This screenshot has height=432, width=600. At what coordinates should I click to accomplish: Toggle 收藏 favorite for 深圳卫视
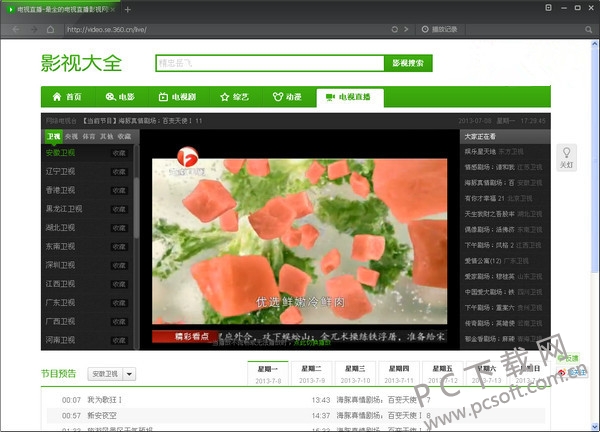tap(119, 266)
